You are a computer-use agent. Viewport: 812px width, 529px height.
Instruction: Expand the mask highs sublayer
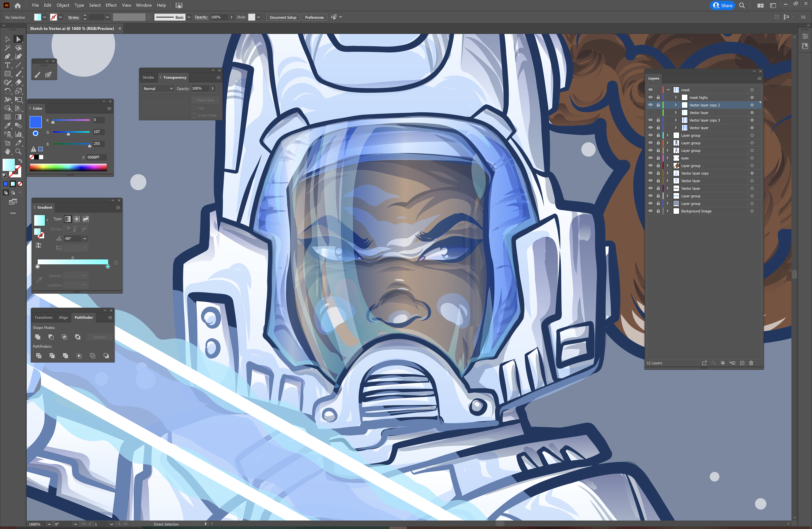coord(676,98)
